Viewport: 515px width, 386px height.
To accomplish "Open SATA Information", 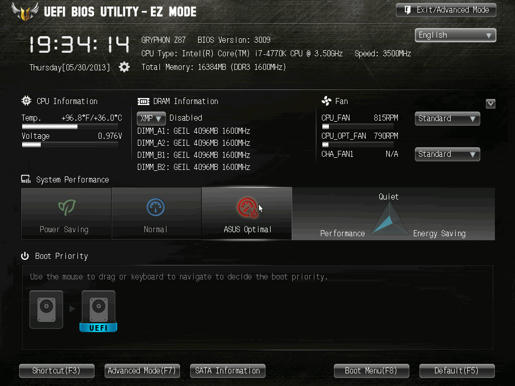I will tap(228, 371).
